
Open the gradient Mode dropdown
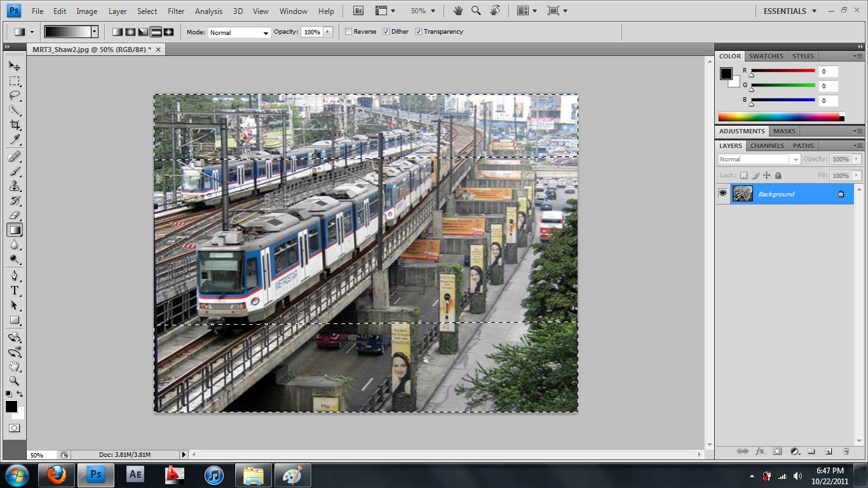coord(240,32)
